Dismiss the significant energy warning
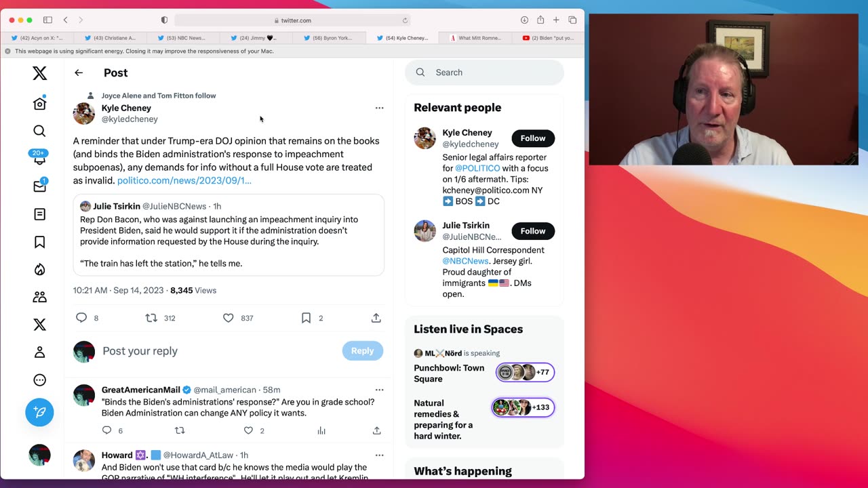The width and height of the screenshot is (868, 488). pos(8,51)
